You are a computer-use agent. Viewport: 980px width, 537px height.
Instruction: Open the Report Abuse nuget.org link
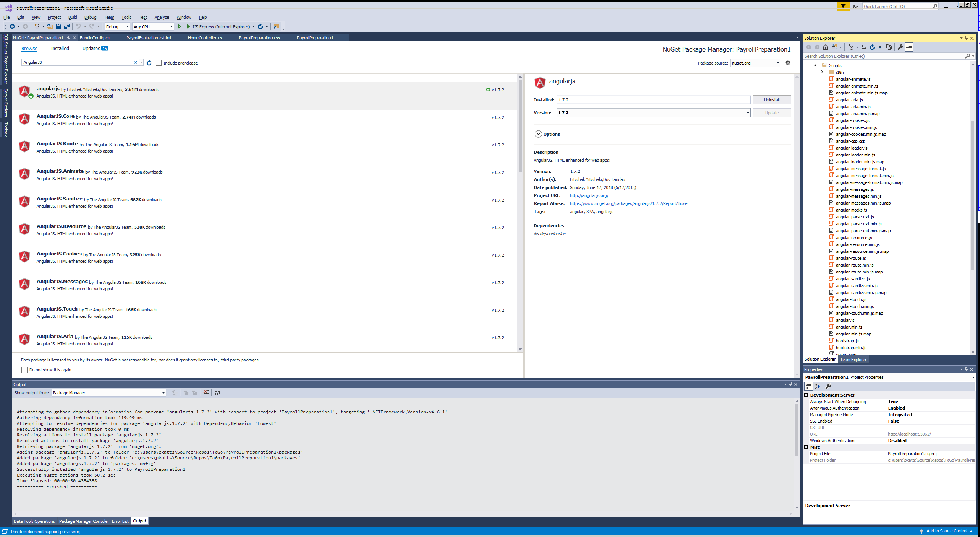pos(628,203)
